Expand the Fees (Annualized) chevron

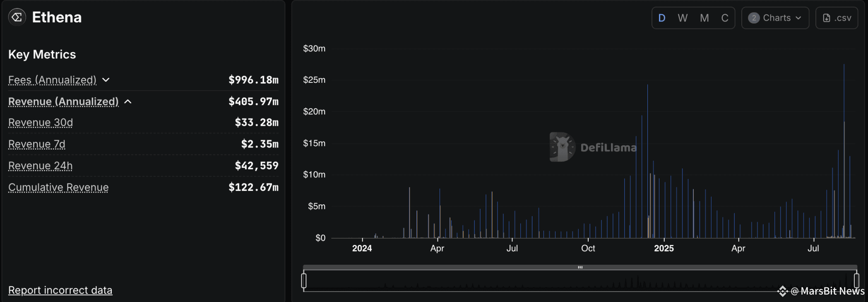(x=106, y=80)
